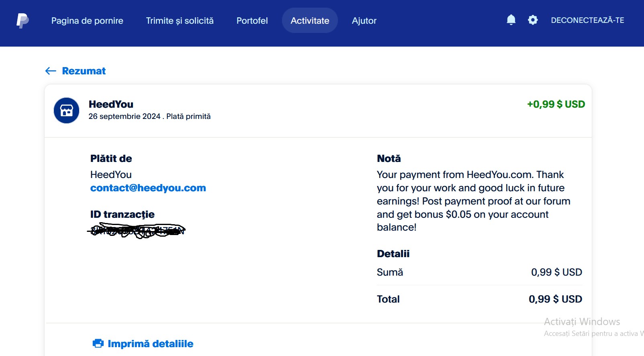Open the settings gear icon
Viewport: 644px width, 356px height.
(533, 20)
